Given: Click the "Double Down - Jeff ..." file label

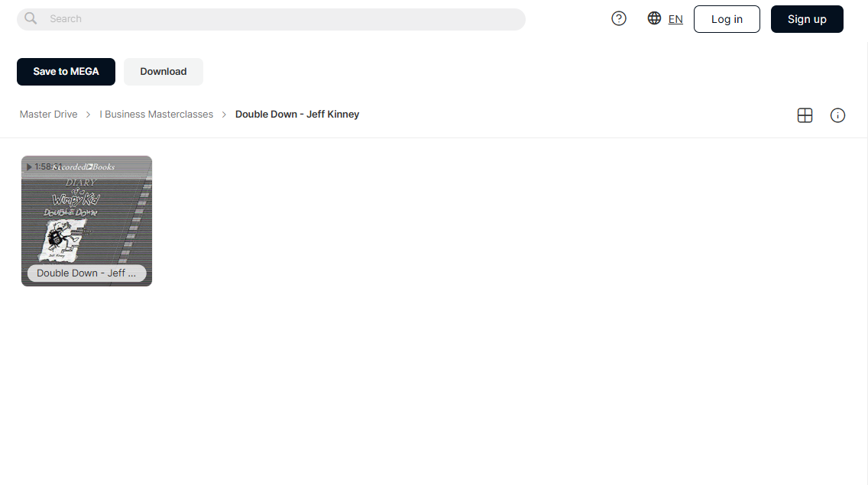Looking at the screenshot, I should click(86, 273).
